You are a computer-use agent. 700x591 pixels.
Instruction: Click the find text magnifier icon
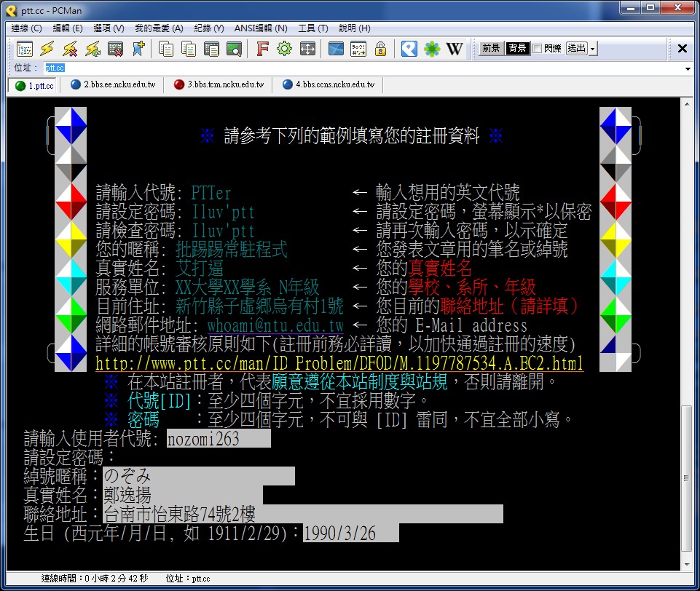click(234, 49)
